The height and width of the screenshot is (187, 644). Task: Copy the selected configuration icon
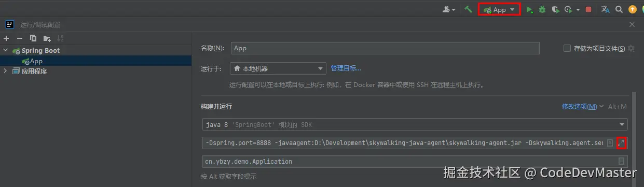(x=33, y=38)
